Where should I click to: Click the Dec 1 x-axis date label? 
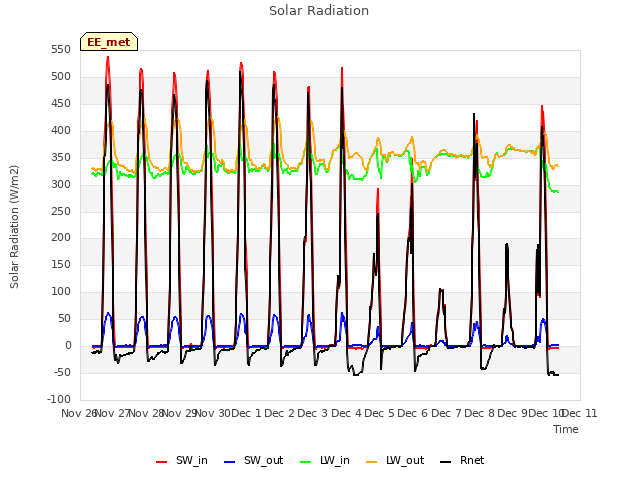247,413
